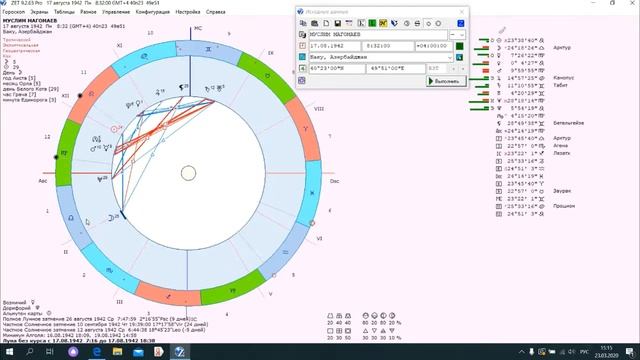Screen dimensions: 640x360
Task: Open the Экраны menu
Action: [x=39, y=12]
